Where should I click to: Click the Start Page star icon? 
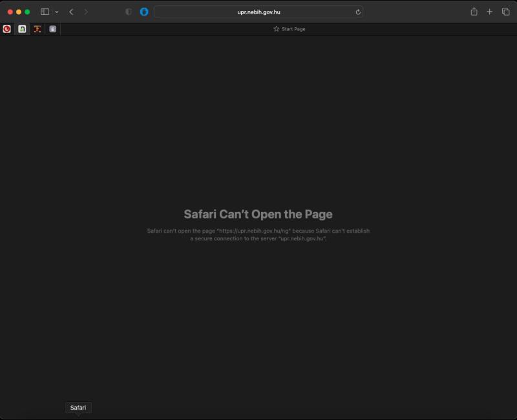tap(277, 29)
